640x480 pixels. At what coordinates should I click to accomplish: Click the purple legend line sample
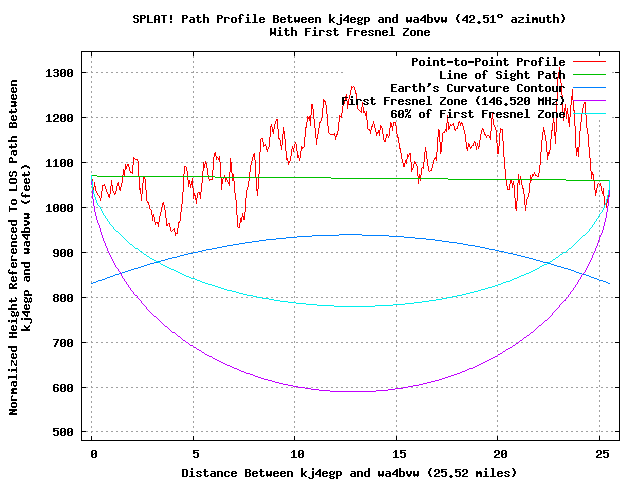[x=589, y=100]
